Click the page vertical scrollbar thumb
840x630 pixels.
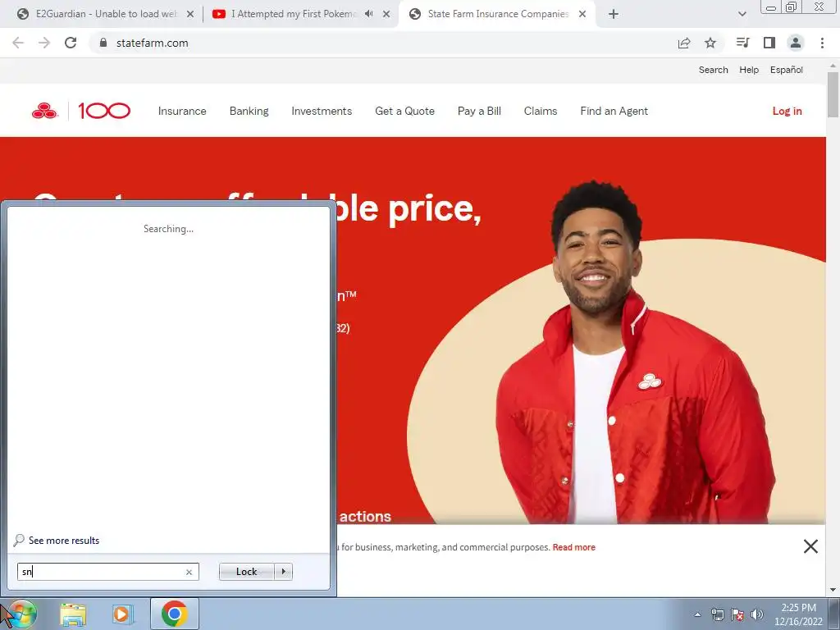[x=833, y=95]
